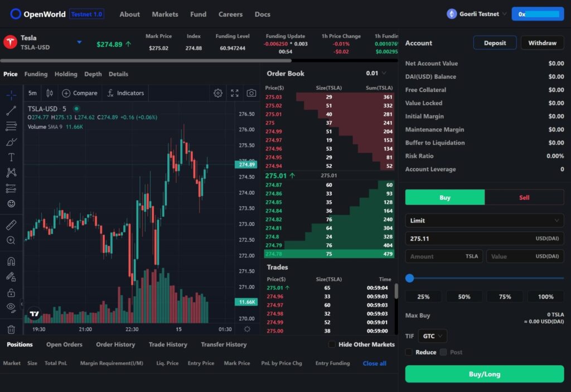Click Close all positions link
The width and height of the screenshot is (571, 392).
pos(374,363)
